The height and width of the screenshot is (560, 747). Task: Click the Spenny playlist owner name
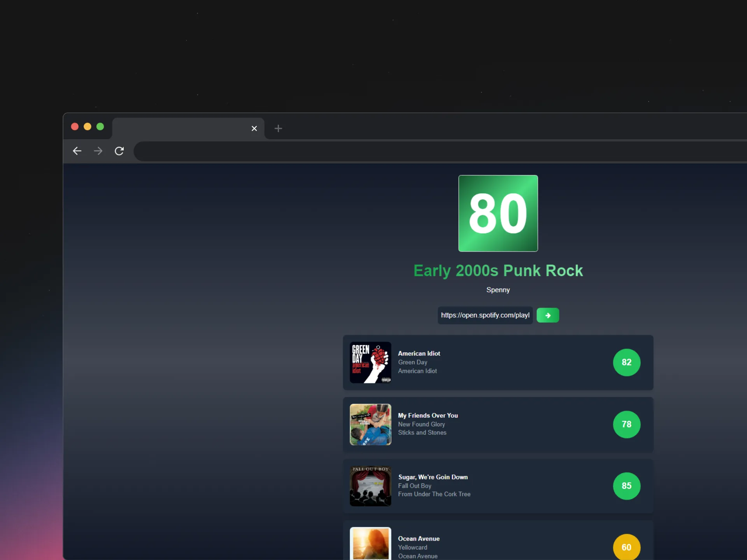498,290
